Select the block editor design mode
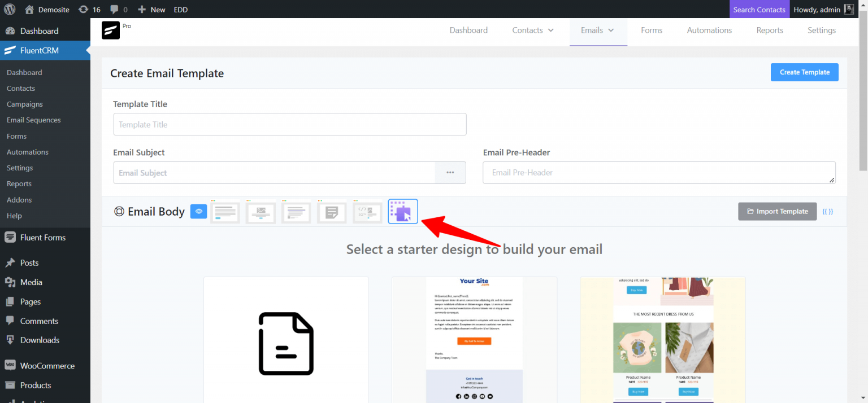 coord(403,211)
